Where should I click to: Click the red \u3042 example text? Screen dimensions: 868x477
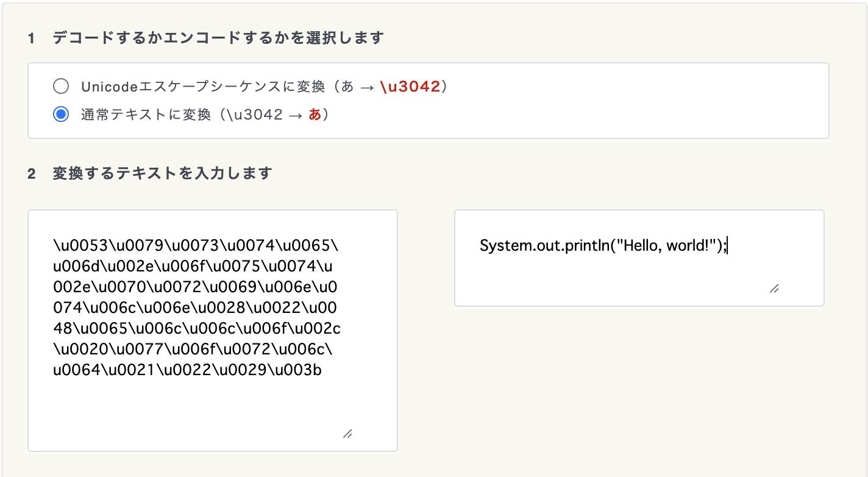pos(410,87)
